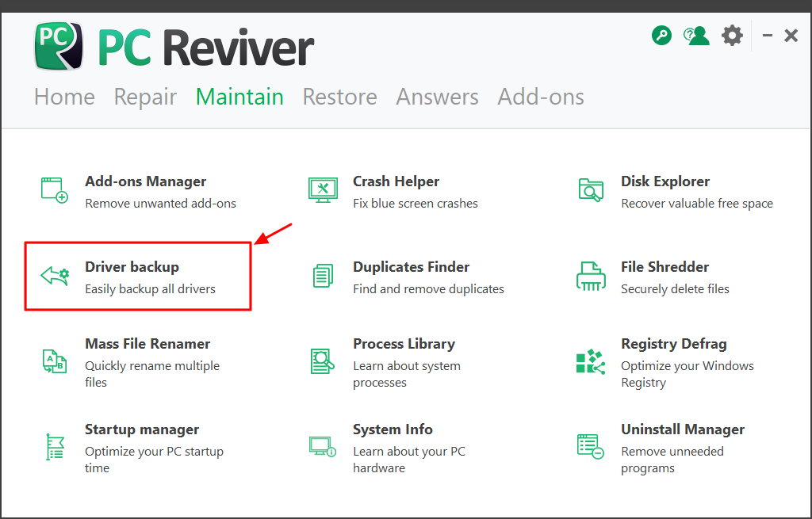Open the green key registration icon

click(661, 36)
